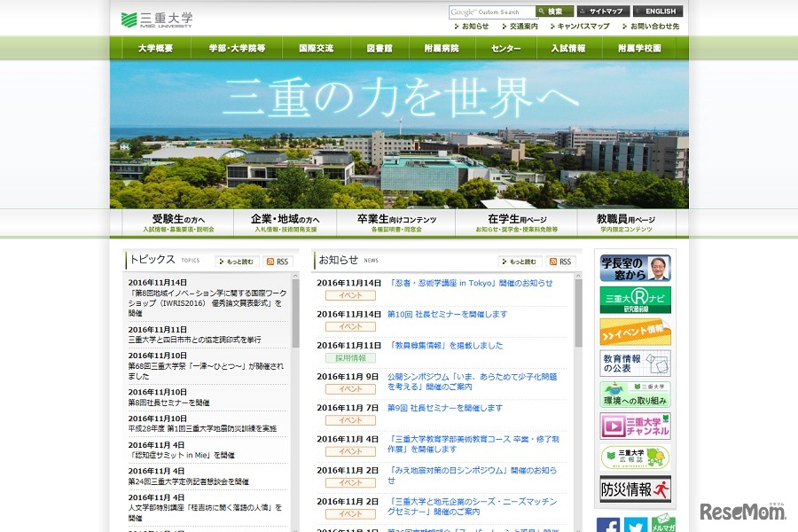Image resolution: width=798 pixels, height=532 pixels.
Task: Click RSS feed icon in トピックス section
Action: point(278,262)
